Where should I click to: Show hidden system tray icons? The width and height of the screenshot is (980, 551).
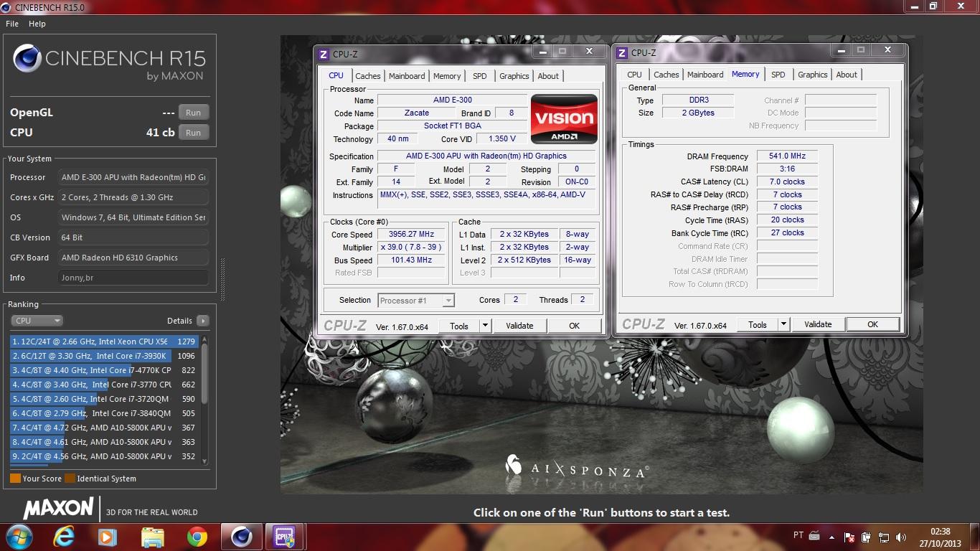[x=833, y=536]
